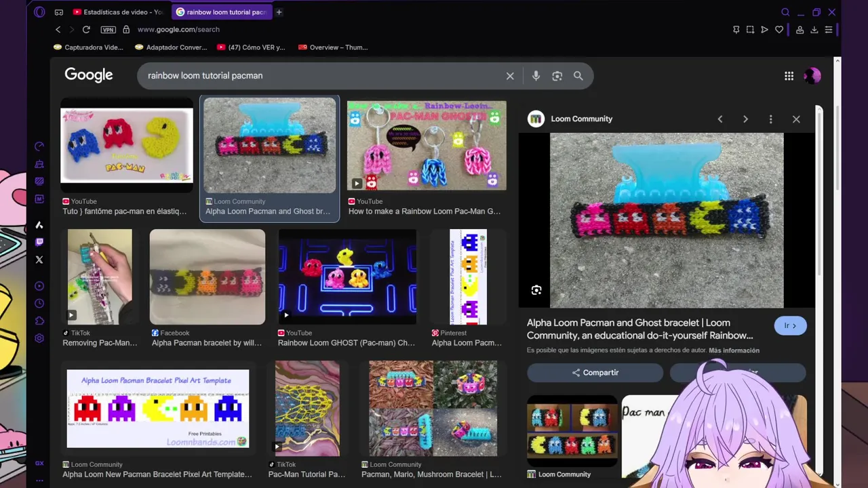This screenshot has width=868, height=488.
Task: Open the extensions cube icon in sidebar
Action: pos(39,321)
